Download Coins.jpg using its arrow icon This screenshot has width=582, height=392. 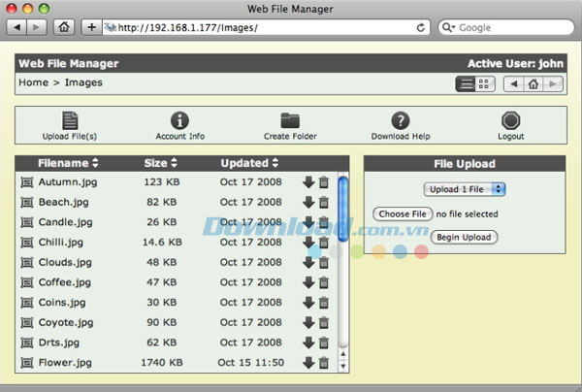pyautogui.click(x=308, y=303)
